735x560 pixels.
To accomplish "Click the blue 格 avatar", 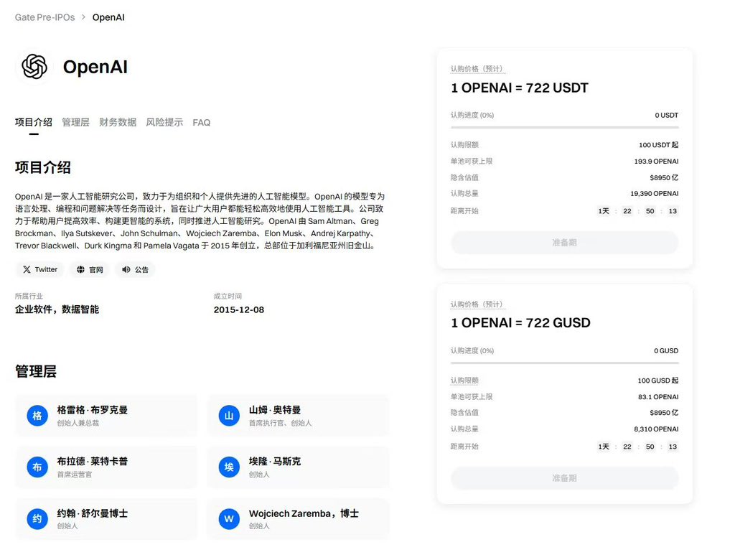I will tap(37, 416).
